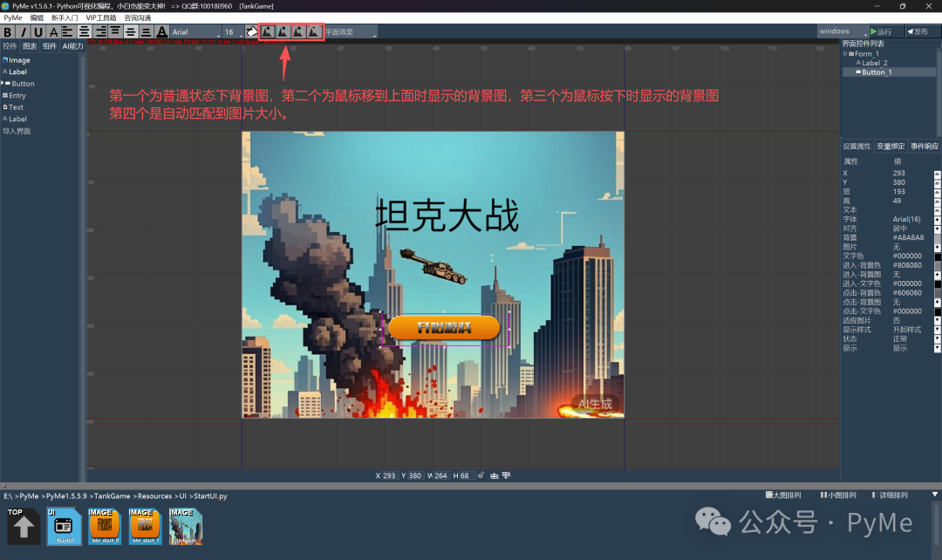
Task: Select Button_1 in the widget tree
Action: [877, 72]
